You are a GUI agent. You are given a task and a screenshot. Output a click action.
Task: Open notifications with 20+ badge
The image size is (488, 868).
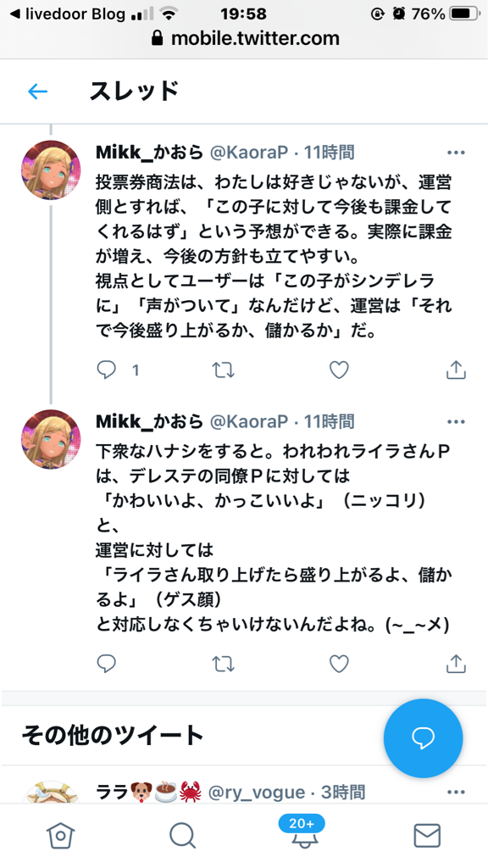[302, 832]
